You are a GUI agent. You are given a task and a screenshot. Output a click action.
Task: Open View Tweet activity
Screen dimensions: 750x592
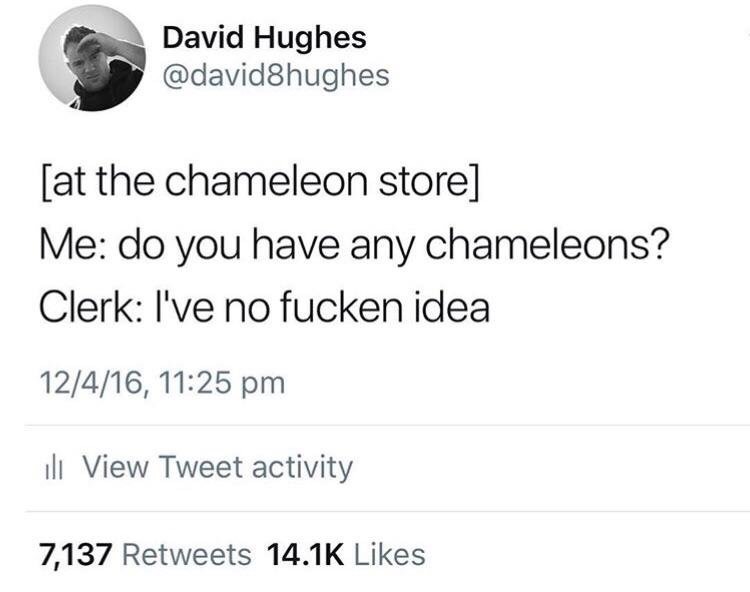coord(218,467)
